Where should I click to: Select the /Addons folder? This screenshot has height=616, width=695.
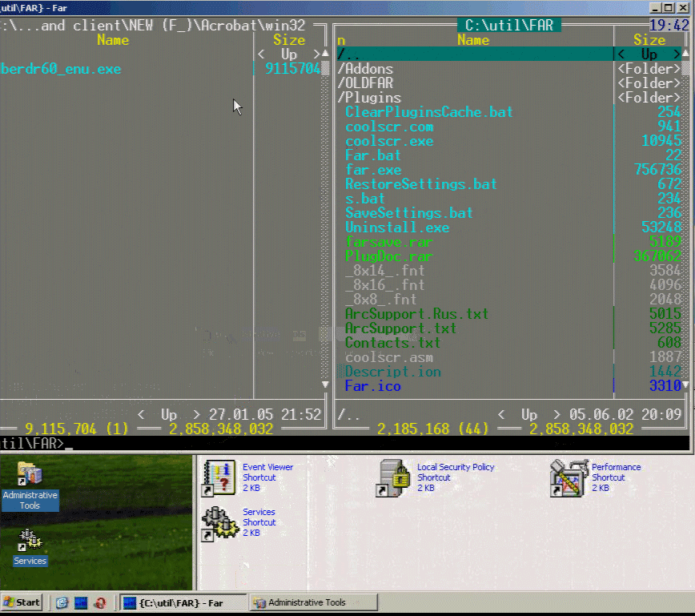tap(365, 69)
